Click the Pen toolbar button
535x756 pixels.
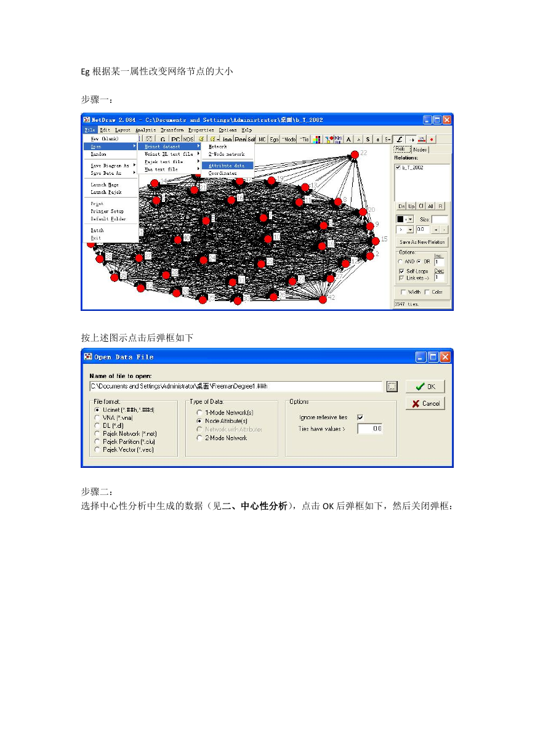240,139
